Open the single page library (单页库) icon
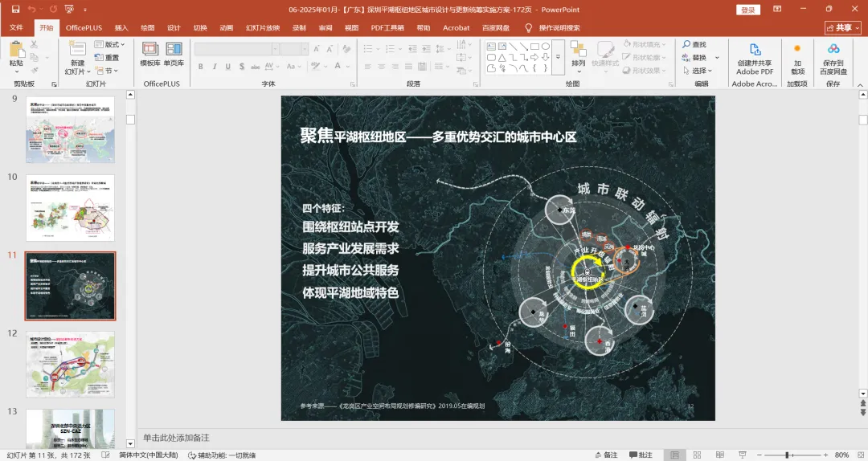The width and height of the screenshot is (868, 461). pos(174,49)
